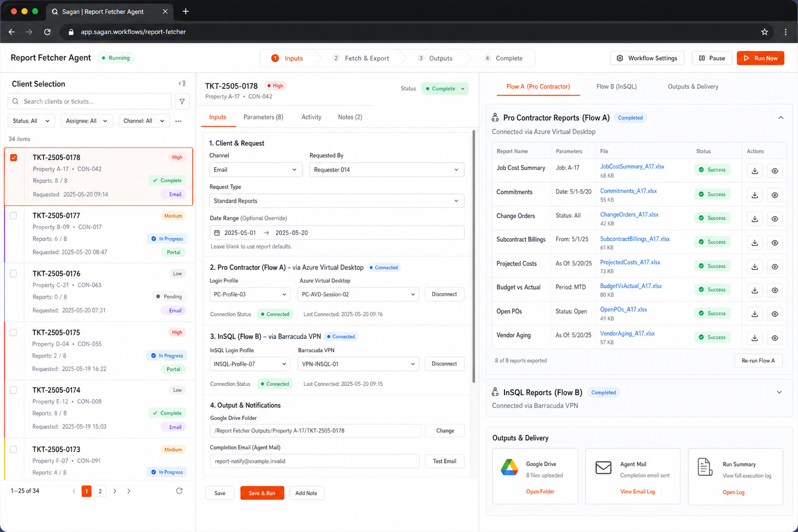Reload the browser page
This screenshot has height=532, width=798.
click(x=47, y=32)
